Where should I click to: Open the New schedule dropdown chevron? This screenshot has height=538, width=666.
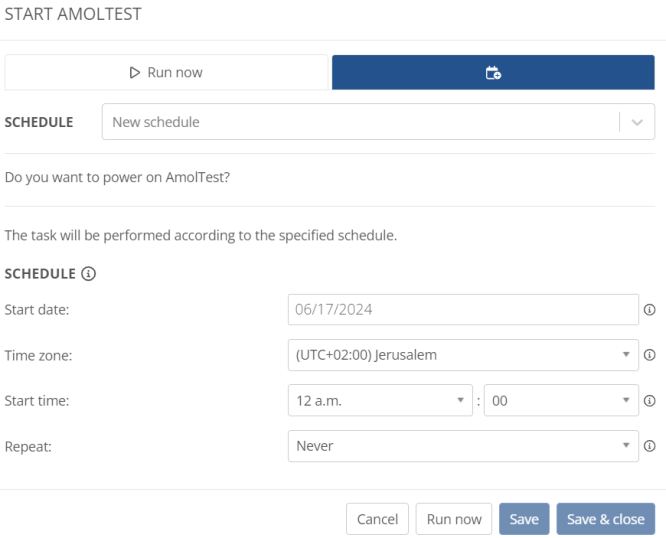637,122
